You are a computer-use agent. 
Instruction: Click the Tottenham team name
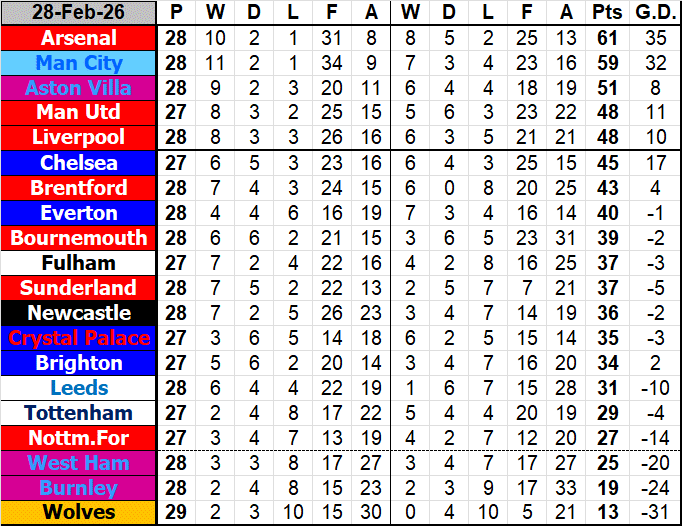click(x=79, y=413)
